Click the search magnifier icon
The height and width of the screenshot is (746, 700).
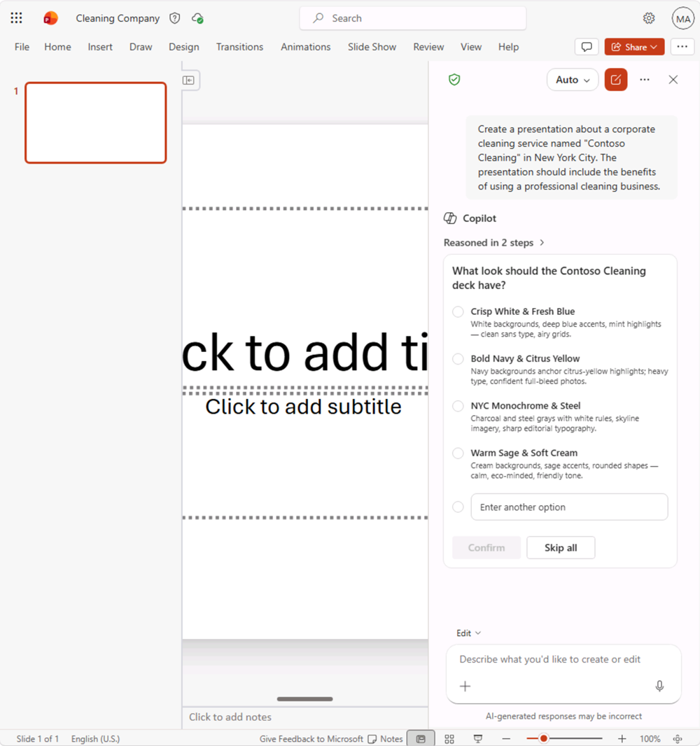(x=318, y=18)
